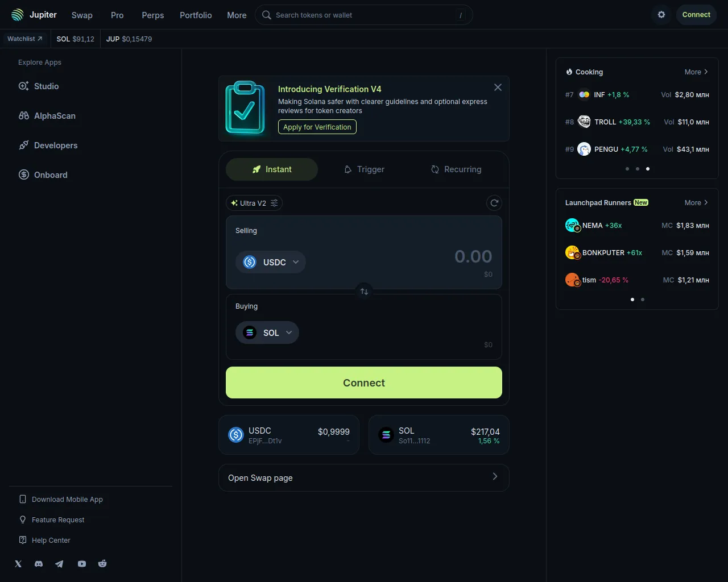Open the USDC price card
Viewport: 728px width, 582px height.
[289, 435]
